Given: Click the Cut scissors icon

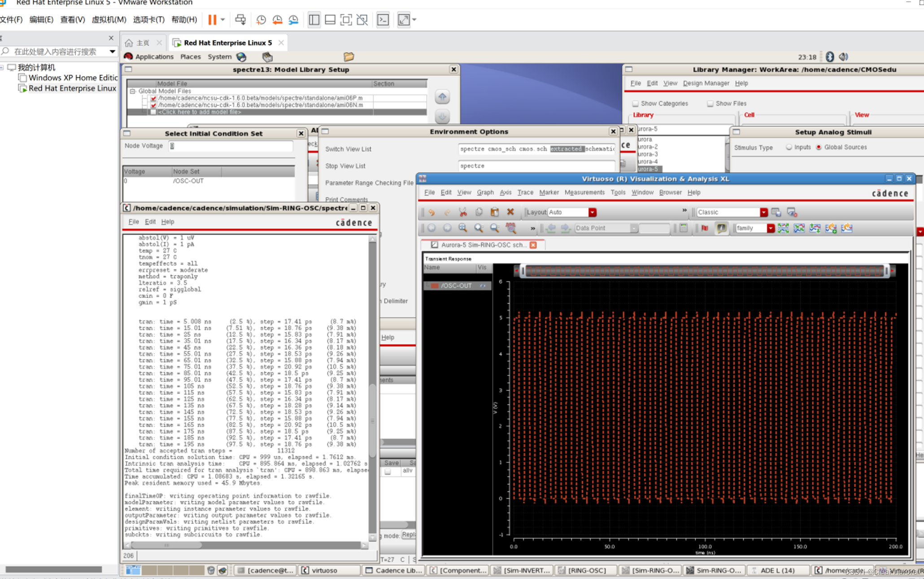Looking at the screenshot, I should tap(462, 212).
